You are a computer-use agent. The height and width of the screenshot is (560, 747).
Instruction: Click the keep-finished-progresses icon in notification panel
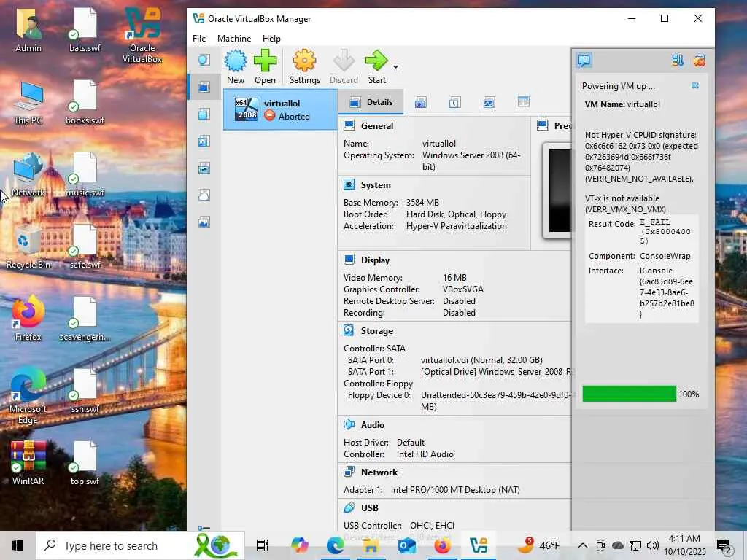pos(678,61)
